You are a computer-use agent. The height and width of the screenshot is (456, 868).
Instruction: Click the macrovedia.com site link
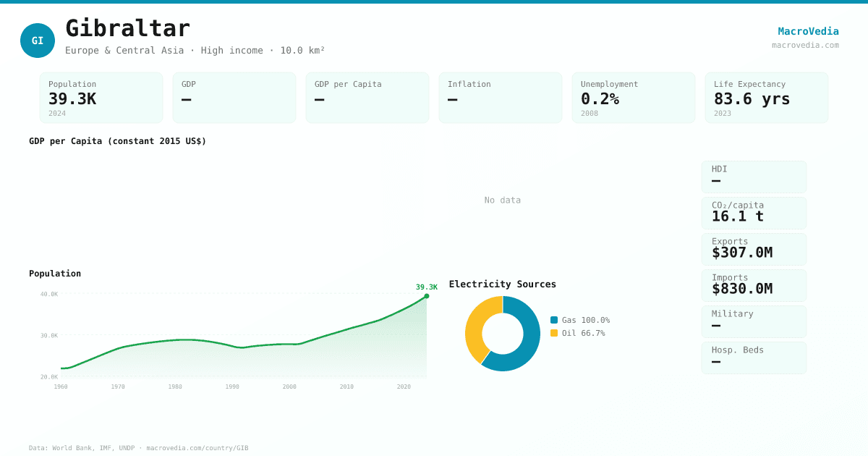(805, 45)
